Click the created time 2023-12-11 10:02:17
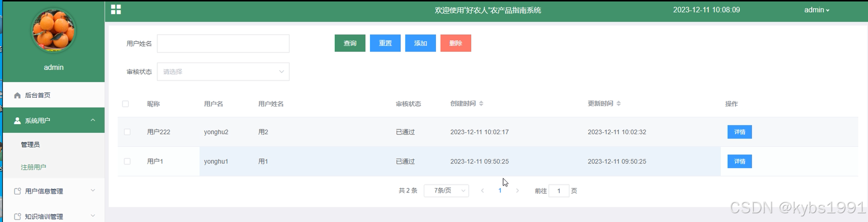The image size is (868, 222). (479, 132)
